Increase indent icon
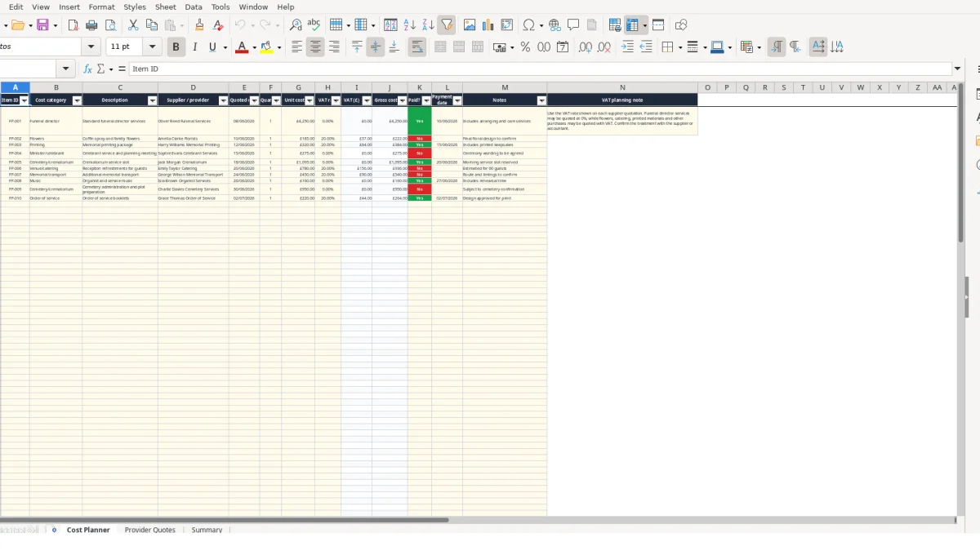Image resolution: width=980 pixels, height=551 pixels. (x=627, y=47)
